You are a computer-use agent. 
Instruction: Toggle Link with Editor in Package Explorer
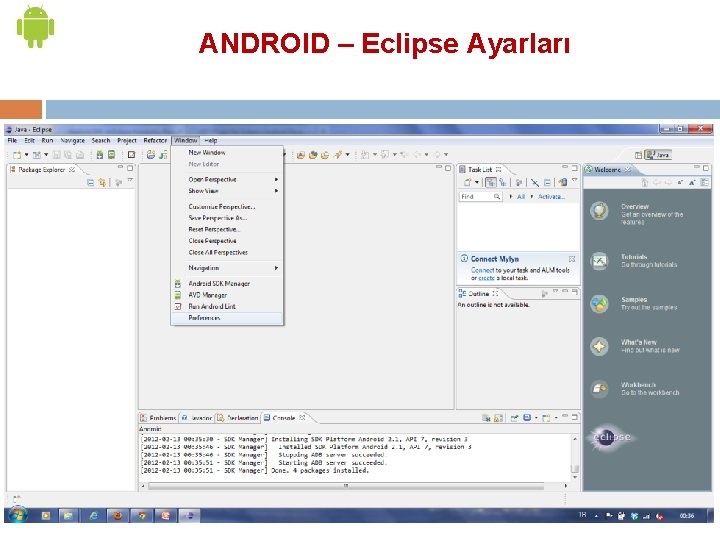(102, 182)
